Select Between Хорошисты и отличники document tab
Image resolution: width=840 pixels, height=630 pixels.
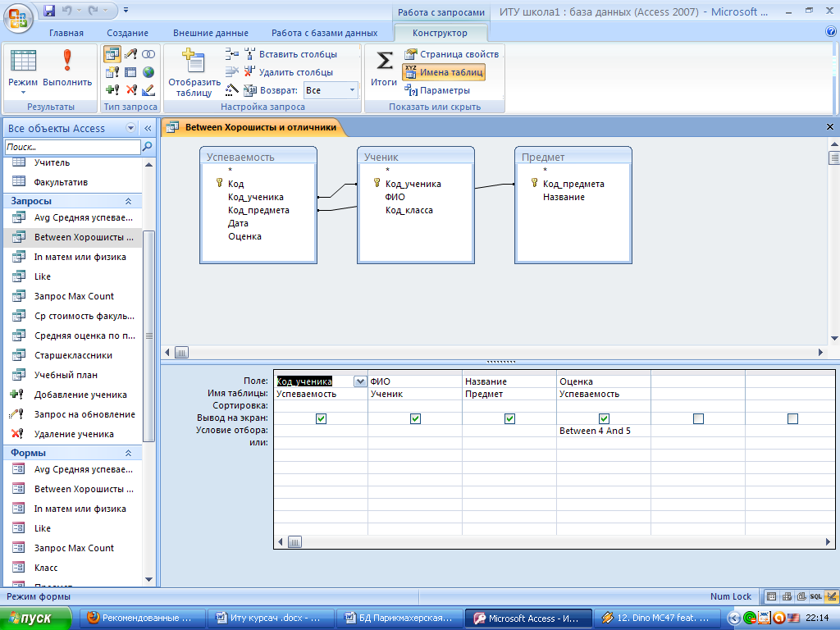tap(253, 127)
